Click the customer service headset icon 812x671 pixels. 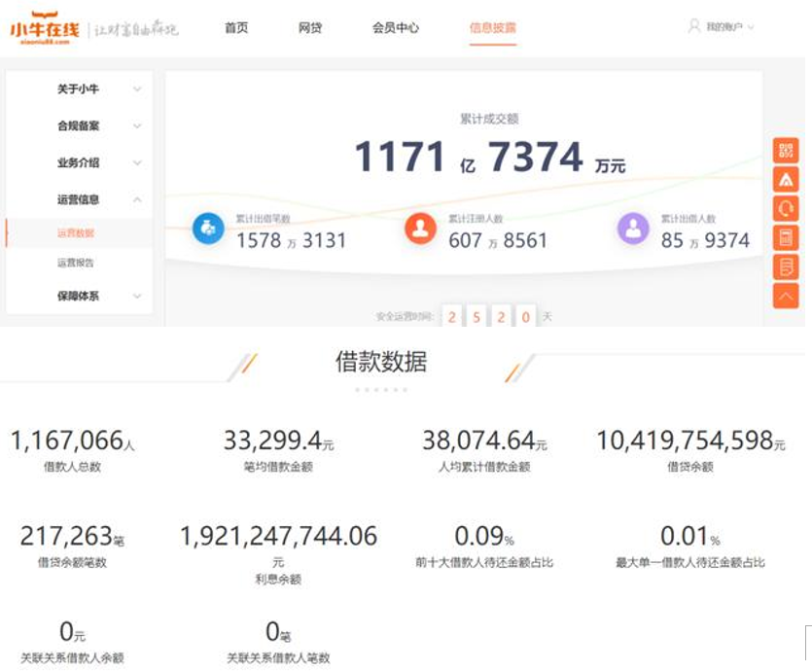coord(786,209)
